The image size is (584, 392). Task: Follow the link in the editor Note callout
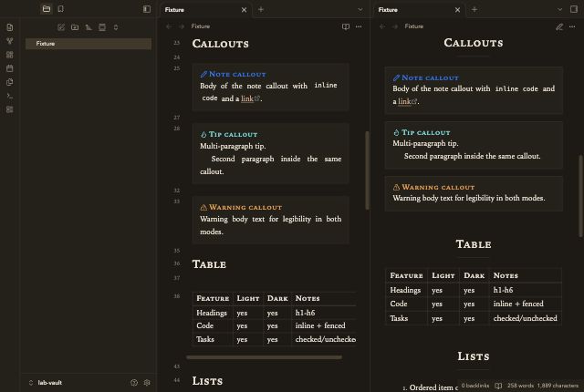coord(247,98)
